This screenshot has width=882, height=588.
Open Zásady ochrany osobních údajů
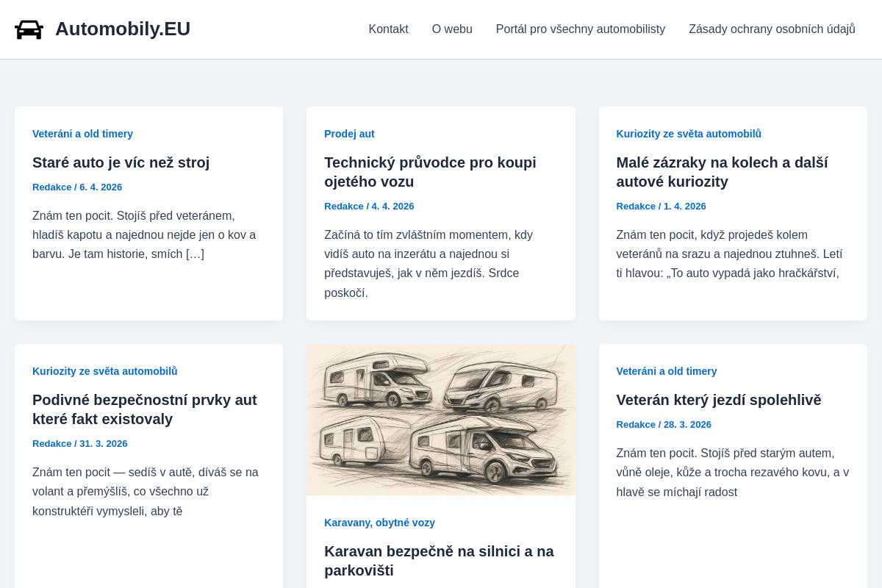click(772, 29)
